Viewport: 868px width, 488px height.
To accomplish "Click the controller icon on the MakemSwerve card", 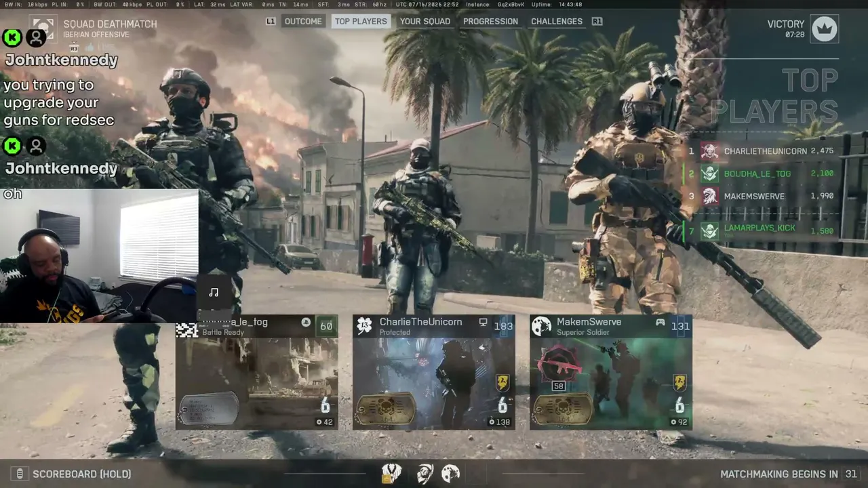I will pyautogui.click(x=660, y=323).
